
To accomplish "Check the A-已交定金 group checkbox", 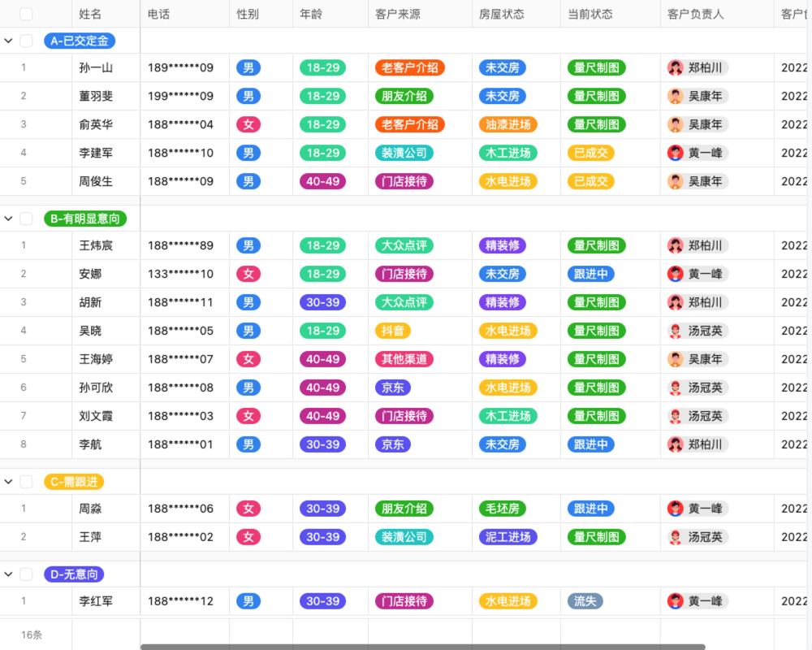I will [x=26, y=40].
